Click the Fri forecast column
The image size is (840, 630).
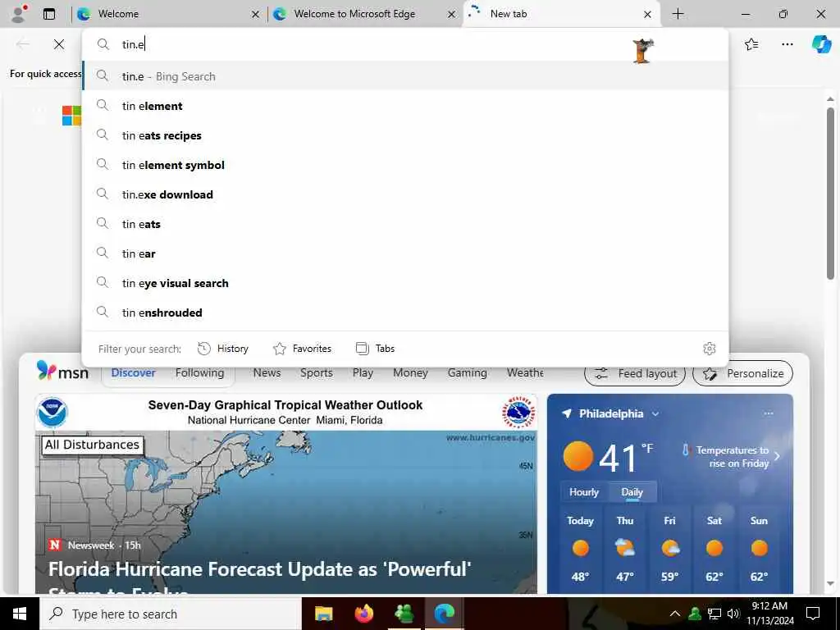point(669,549)
